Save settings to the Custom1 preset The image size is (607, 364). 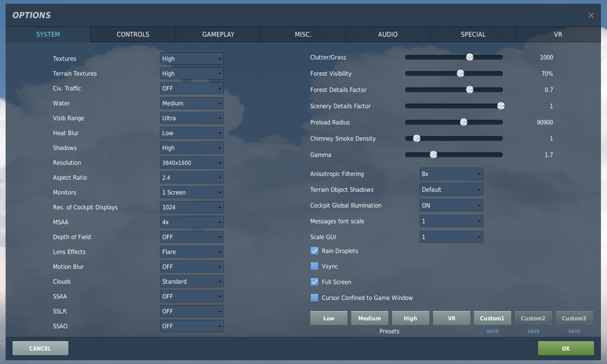click(492, 331)
